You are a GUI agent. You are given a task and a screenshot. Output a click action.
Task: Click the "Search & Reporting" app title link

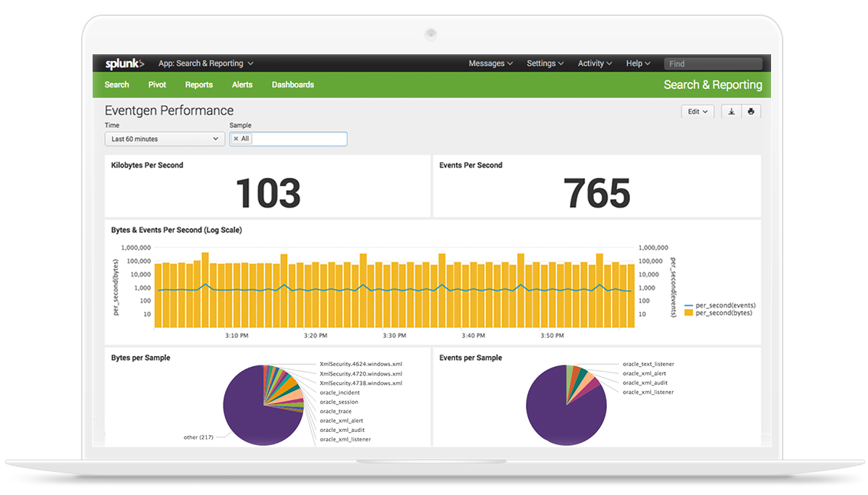[x=712, y=85]
